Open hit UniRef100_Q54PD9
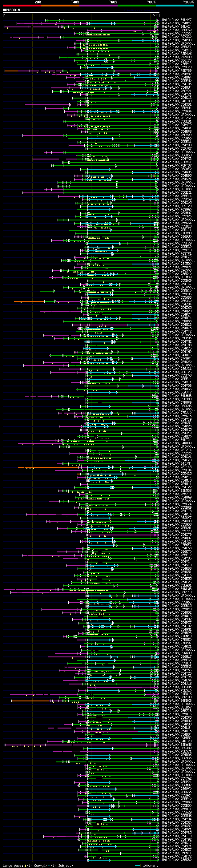 point(177,40)
